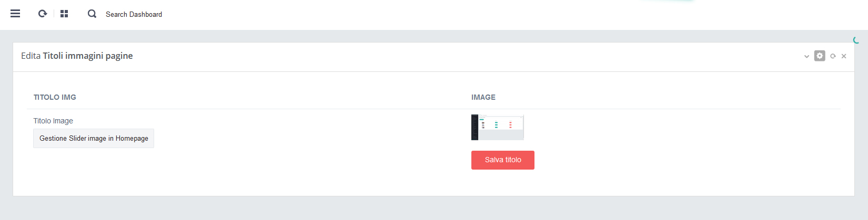The image size is (868, 220).
Task: Open the hamburger navigation menu
Action: pyautogui.click(x=15, y=14)
